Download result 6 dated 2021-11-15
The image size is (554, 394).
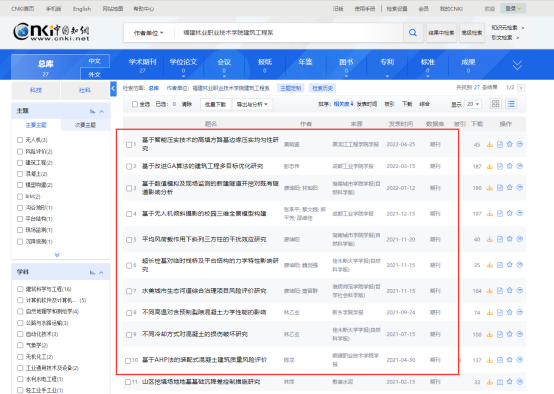click(x=490, y=265)
